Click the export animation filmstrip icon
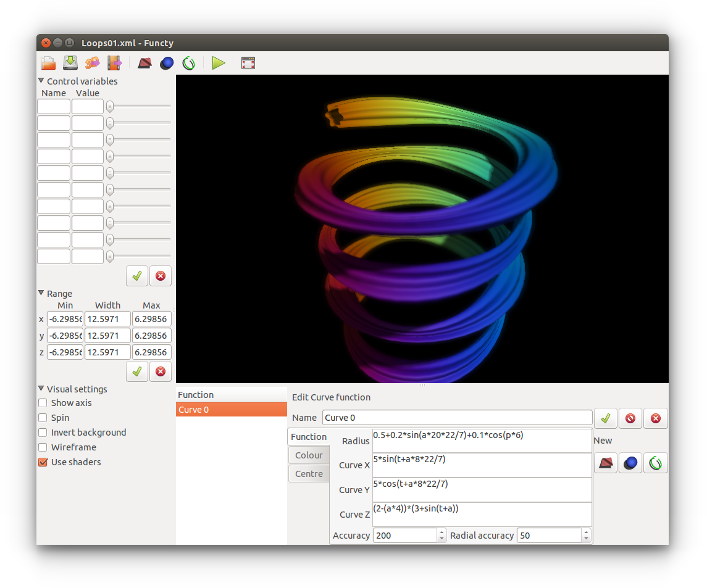This screenshot has width=707, height=588. [114, 63]
